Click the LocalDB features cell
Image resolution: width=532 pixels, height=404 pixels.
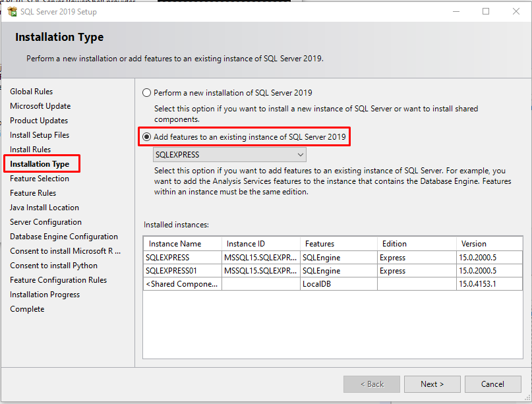pyautogui.click(x=339, y=284)
